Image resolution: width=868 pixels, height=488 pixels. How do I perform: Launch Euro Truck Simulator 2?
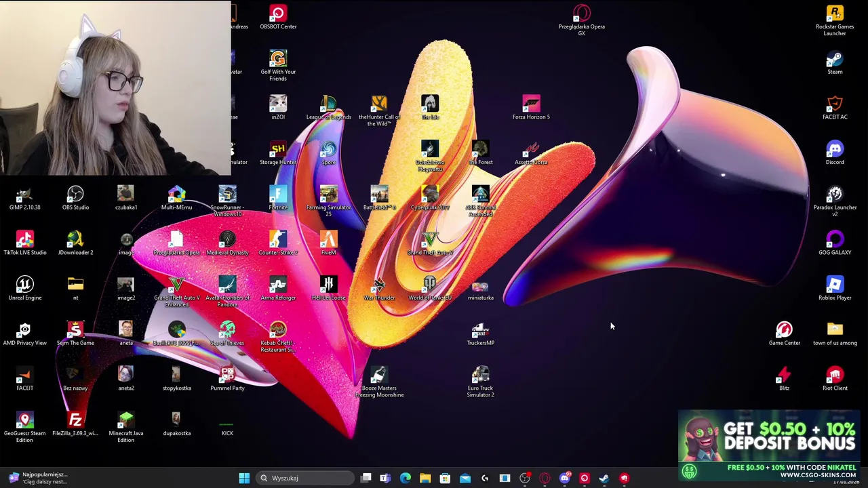tap(480, 382)
